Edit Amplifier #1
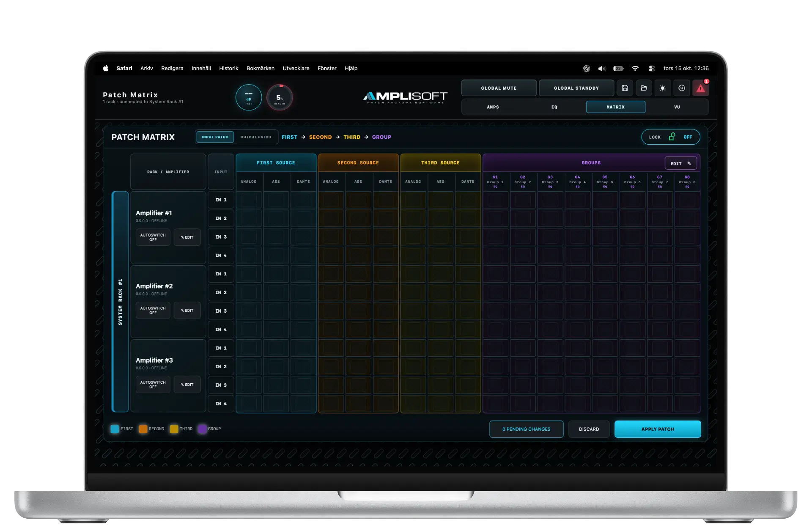The image size is (812, 528). 187,237
